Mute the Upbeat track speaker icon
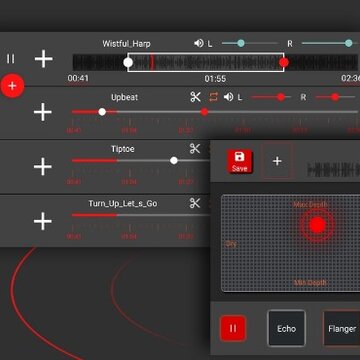Viewport: 360px width, 360px height. click(228, 97)
